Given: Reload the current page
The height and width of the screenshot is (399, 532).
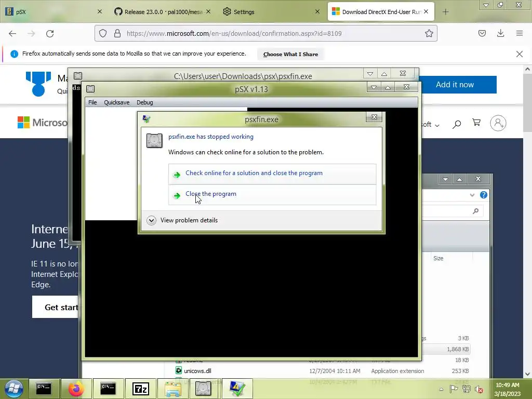Looking at the screenshot, I should [x=50, y=34].
